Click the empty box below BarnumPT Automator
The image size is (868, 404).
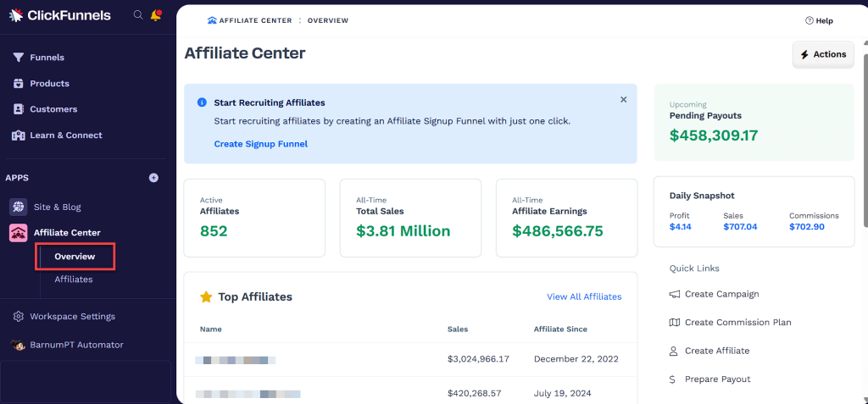click(x=86, y=382)
